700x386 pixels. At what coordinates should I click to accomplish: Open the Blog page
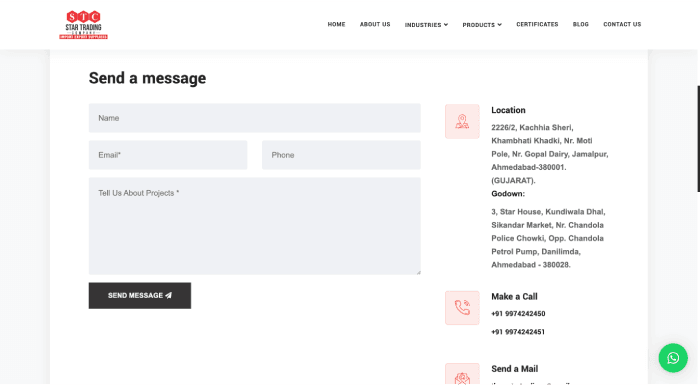point(580,25)
